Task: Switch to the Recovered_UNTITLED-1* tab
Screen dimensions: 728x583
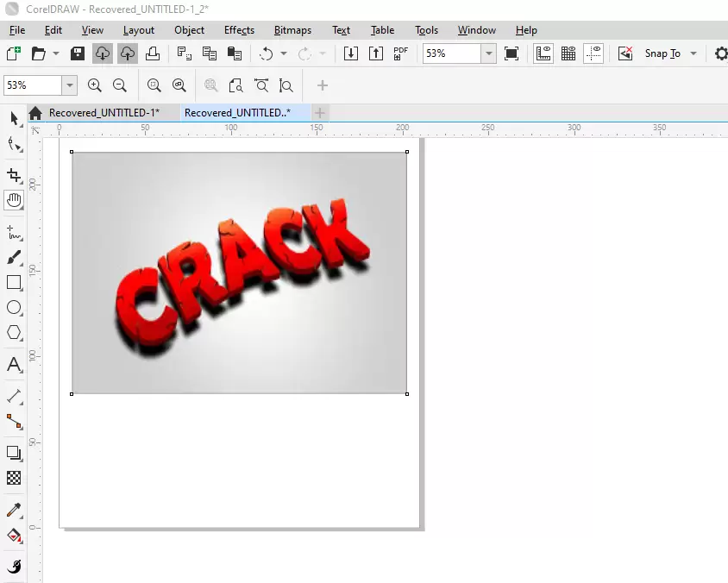Action: tap(104, 113)
